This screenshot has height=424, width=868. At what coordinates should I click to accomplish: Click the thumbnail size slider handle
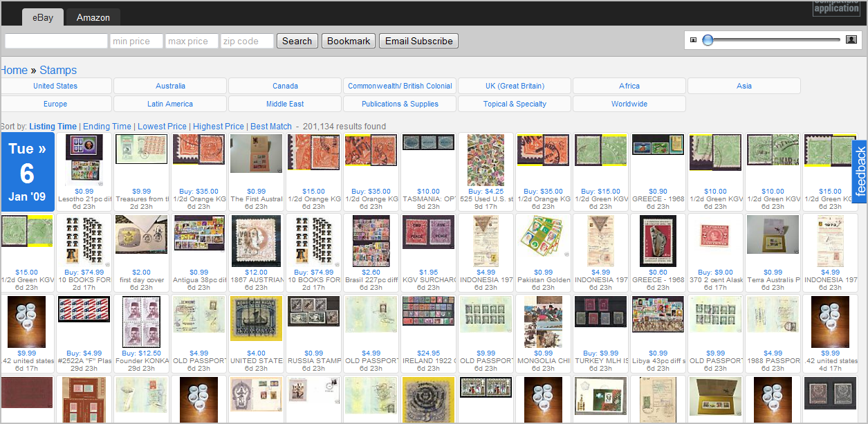click(708, 40)
